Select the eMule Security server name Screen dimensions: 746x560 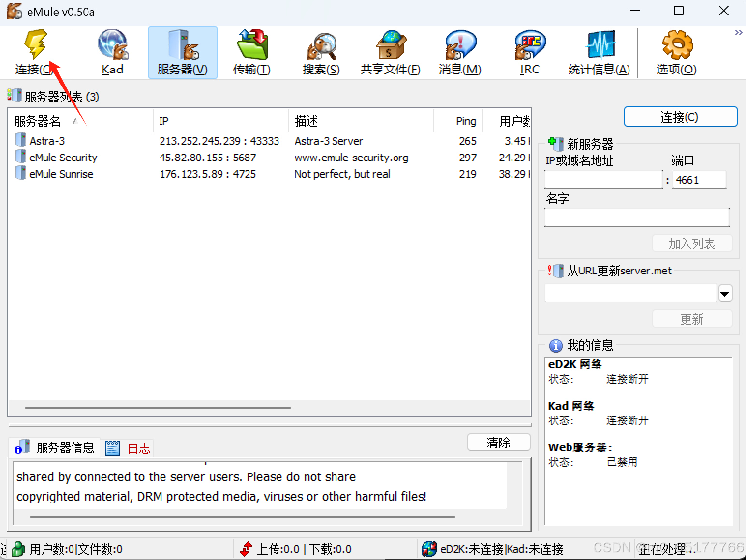[63, 158]
